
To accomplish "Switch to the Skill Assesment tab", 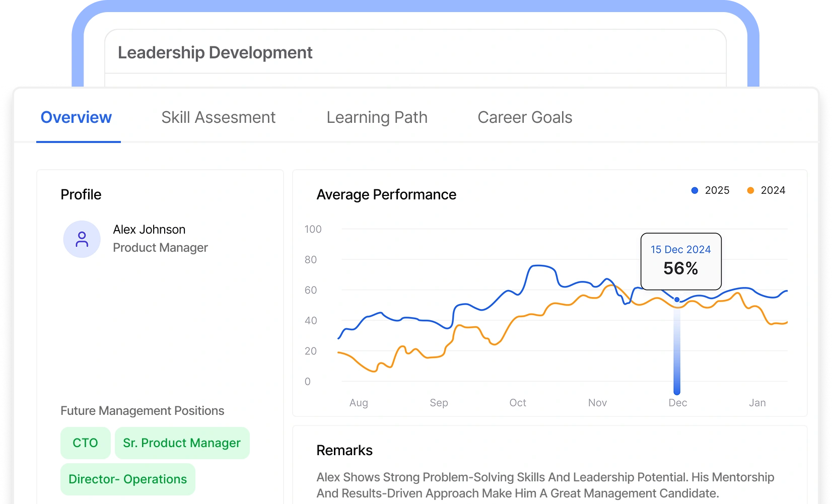I will click(219, 117).
